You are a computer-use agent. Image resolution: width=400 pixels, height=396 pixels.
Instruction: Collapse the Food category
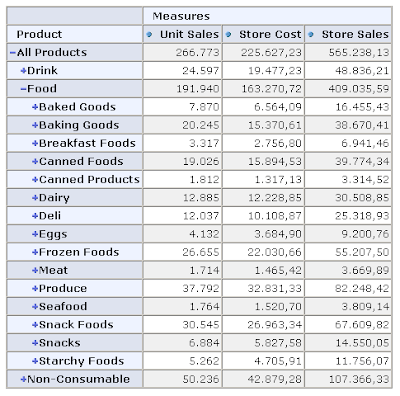[23, 89]
